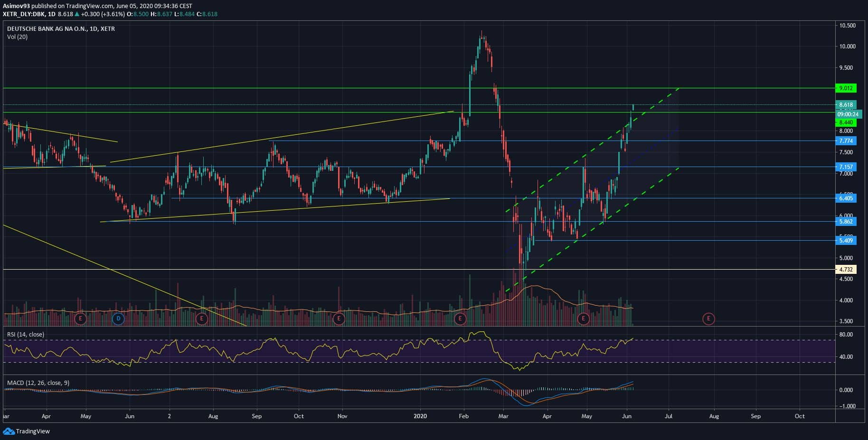Click the green 8.440 price label

tap(846, 122)
